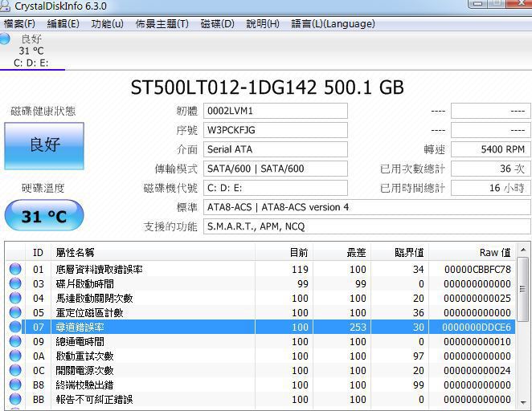The width and height of the screenshot is (532, 411).
Task: Click the 屬性名稱 column header
Action: click(x=153, y=252)
